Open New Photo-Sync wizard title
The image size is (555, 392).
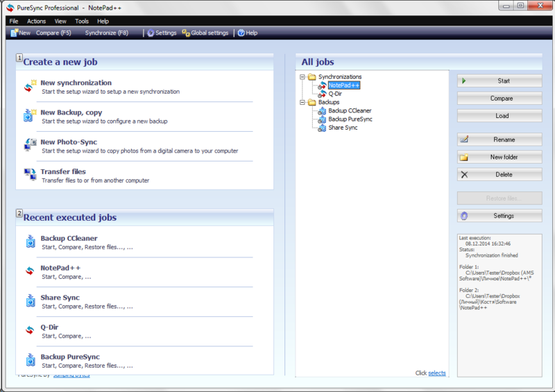69,142
